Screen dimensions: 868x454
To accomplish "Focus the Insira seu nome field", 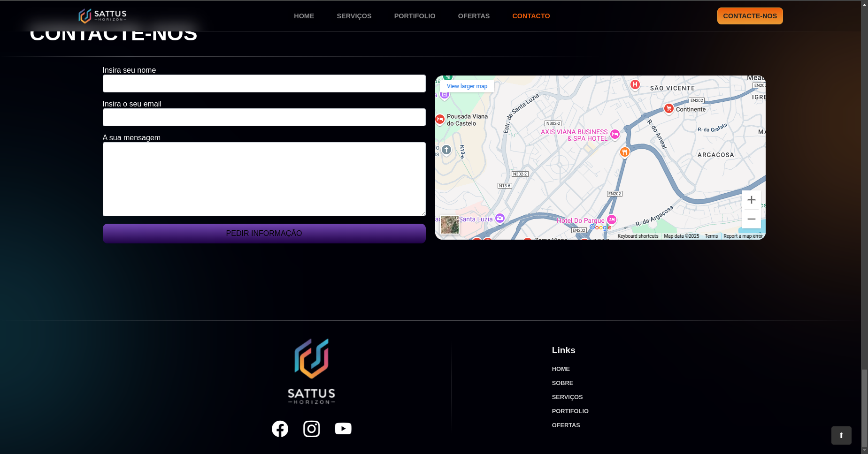I will 264,83.
